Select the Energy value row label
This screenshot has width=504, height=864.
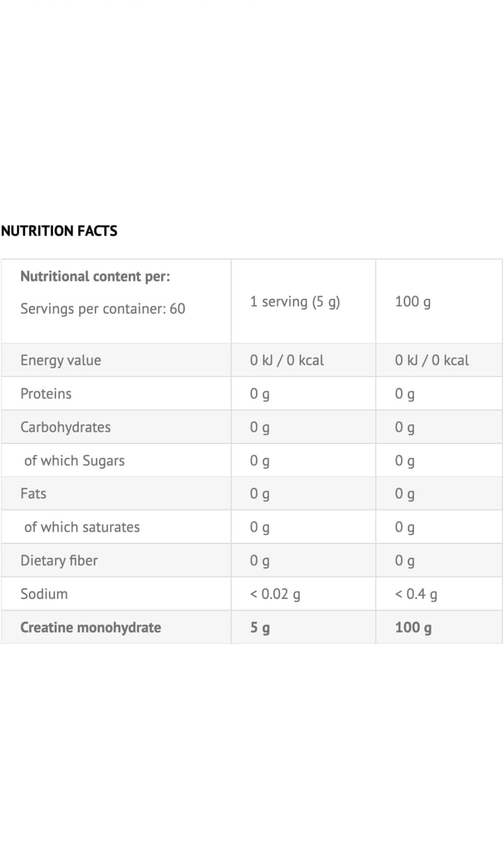(x=61, y=360)
